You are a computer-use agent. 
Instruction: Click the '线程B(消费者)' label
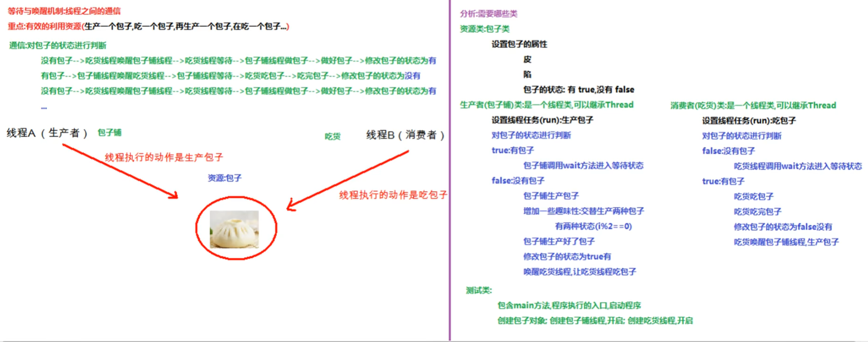click(406, 135)
